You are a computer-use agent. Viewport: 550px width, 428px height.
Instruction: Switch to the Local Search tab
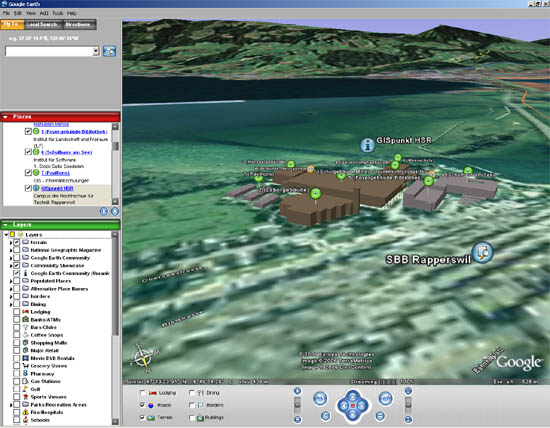(42, 24)
